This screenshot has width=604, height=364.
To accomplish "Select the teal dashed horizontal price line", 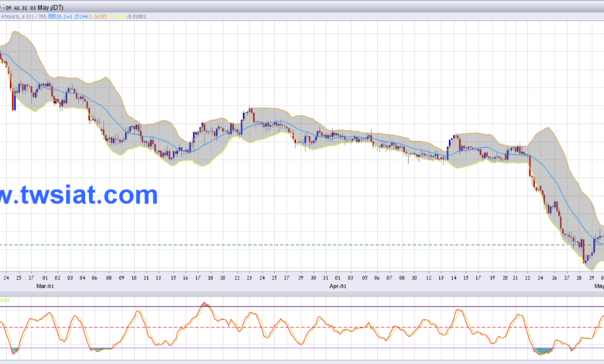I will [302, 245].
